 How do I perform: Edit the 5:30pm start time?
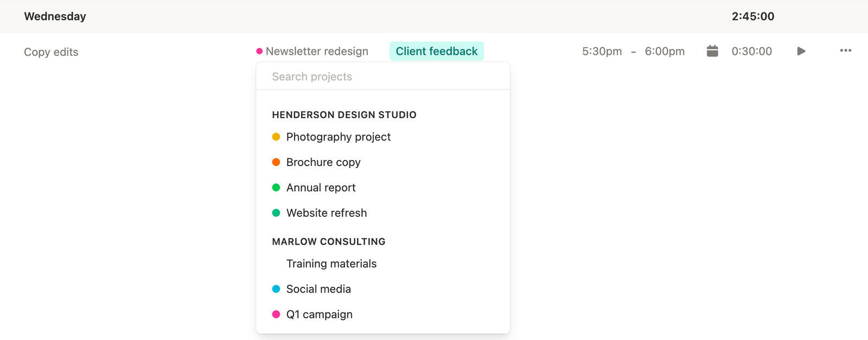(602, 51)
